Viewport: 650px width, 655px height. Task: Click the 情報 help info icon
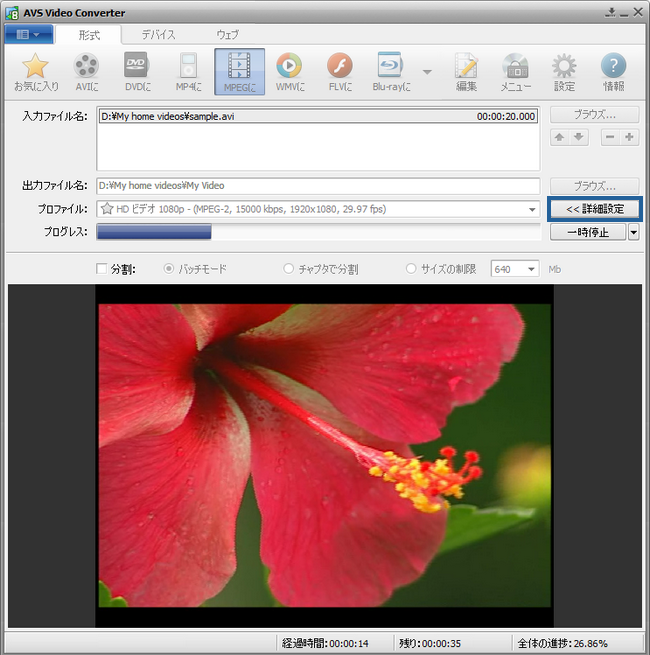613,72
